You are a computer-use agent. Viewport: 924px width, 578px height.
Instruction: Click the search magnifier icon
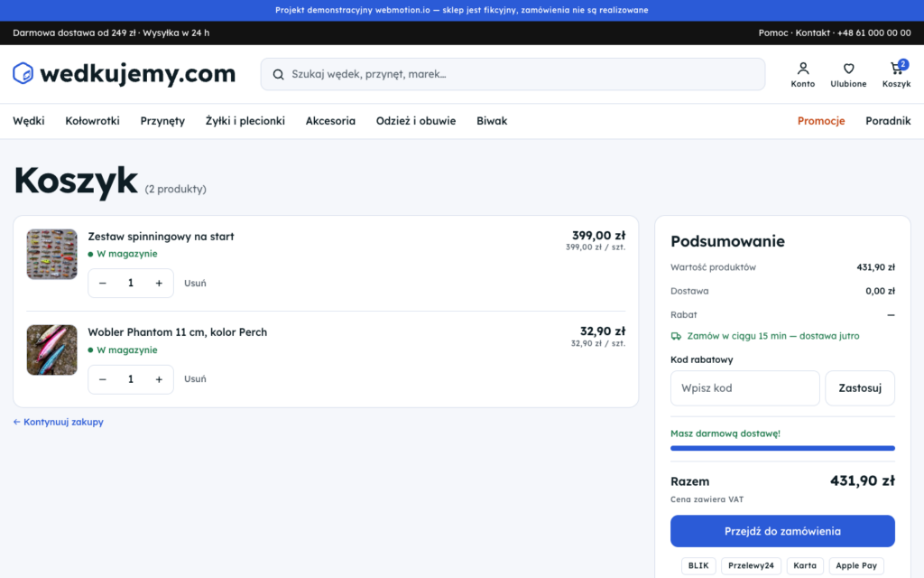pos(278,74)
